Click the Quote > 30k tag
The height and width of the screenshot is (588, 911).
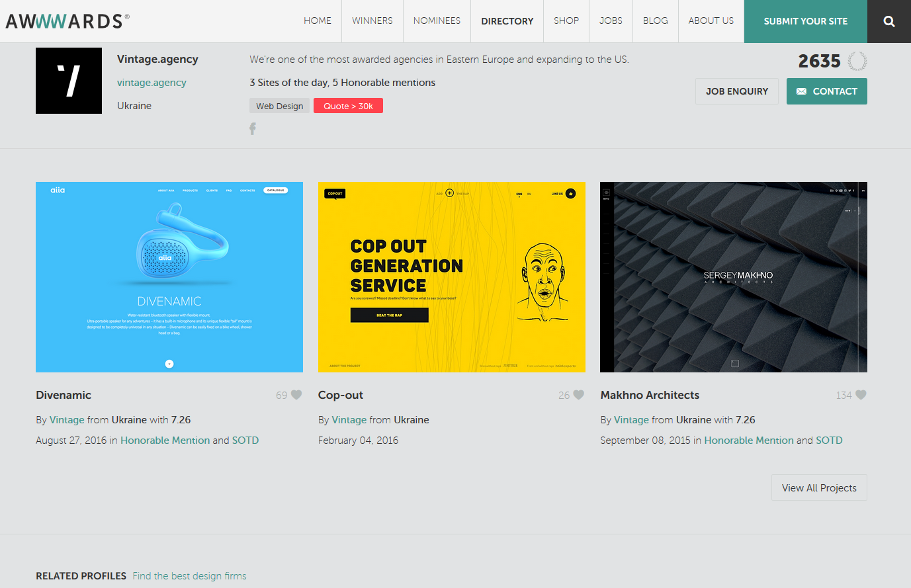pos(348,106)
